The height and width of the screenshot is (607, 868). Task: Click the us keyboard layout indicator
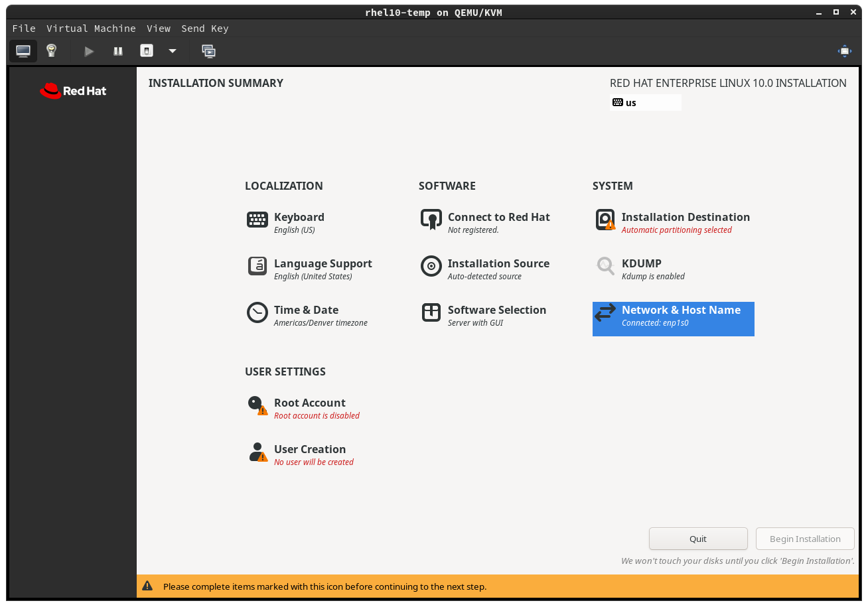point(646,103)
